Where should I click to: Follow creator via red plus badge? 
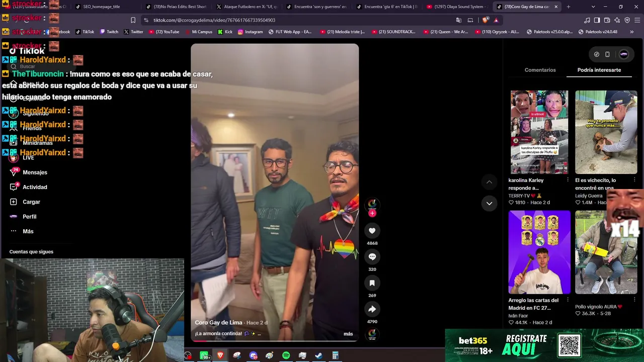(x=372, y=213)
